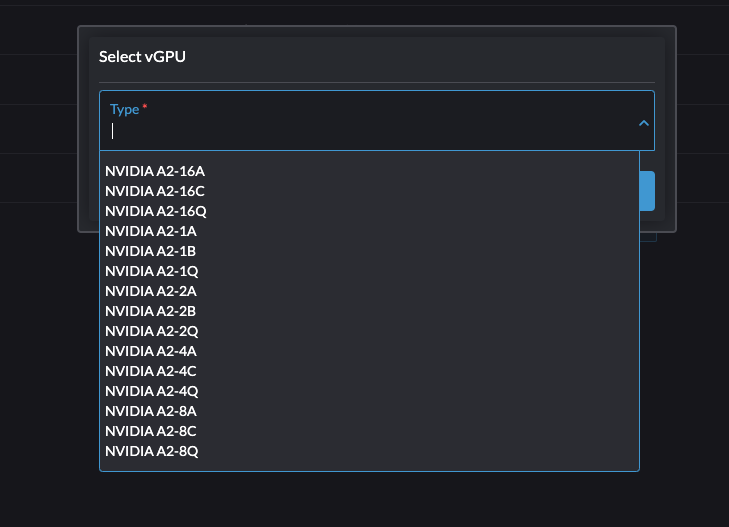The image size is (729, 527).
Task: Select NVIDIA A2-2A vGPU type
Action: coord(151,291)
